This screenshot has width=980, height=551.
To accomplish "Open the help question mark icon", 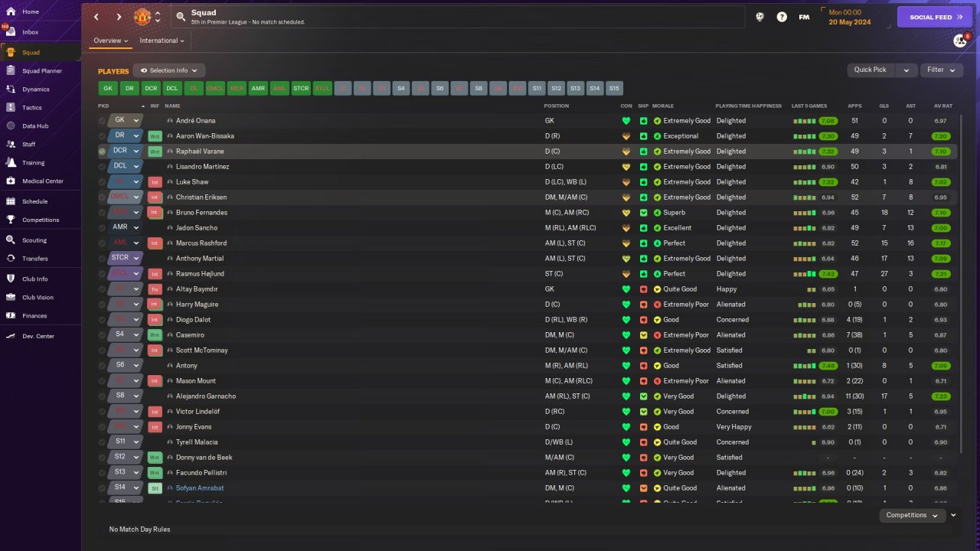I will pyautogui.click(x=782, y=17).
